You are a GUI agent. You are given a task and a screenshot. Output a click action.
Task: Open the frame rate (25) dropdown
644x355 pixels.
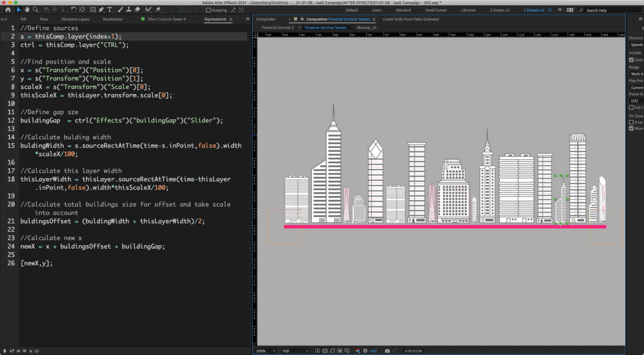pos(636,101)
